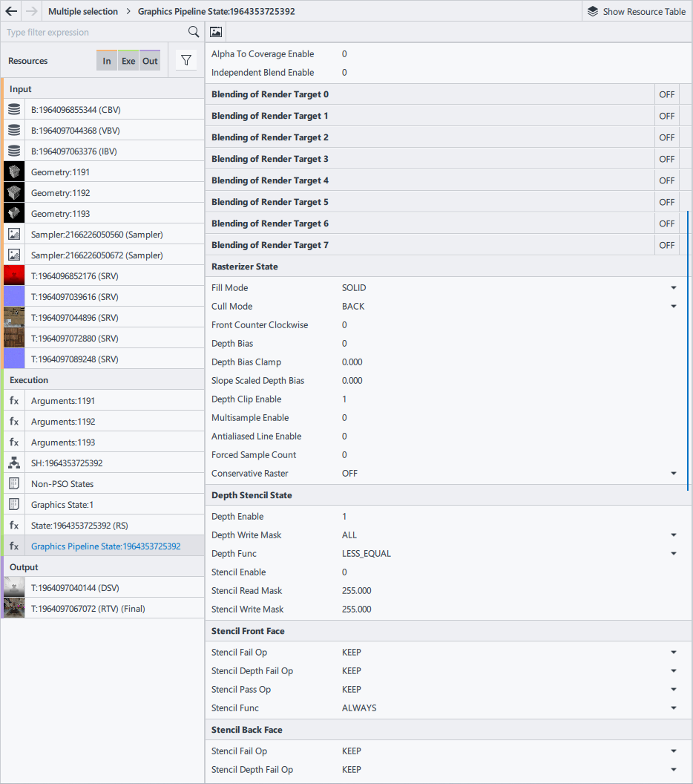The height and width of the screenshot is (784, 693).
Task: Open the Cull Mode dropdown
Action: (674, 306)
